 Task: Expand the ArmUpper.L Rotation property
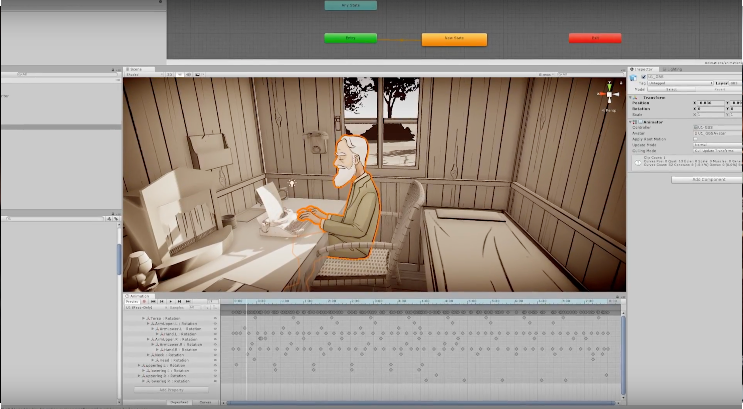coord(148,324)
